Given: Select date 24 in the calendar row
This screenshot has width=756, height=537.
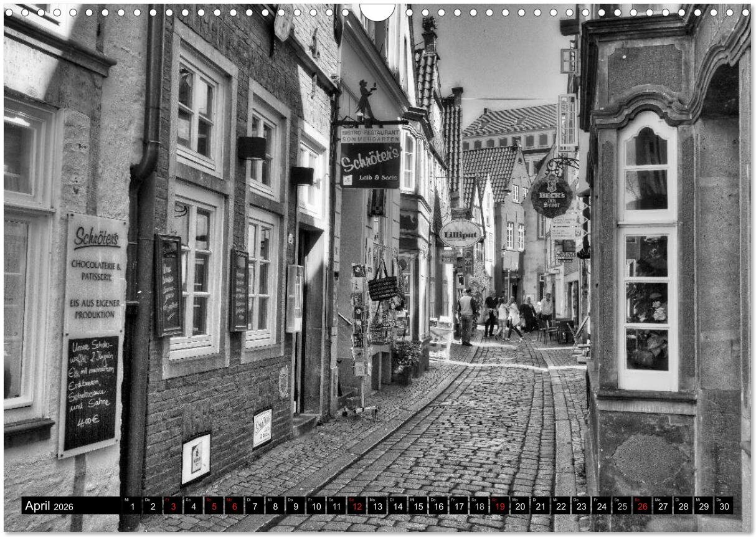Looking at the screenshot, I should pyautogui.click(x=602, y=506).
